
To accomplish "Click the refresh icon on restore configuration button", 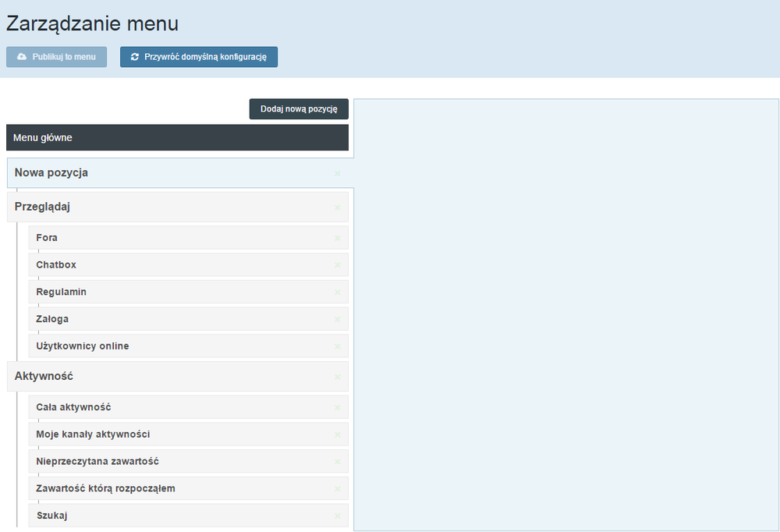I will [133, 56].
